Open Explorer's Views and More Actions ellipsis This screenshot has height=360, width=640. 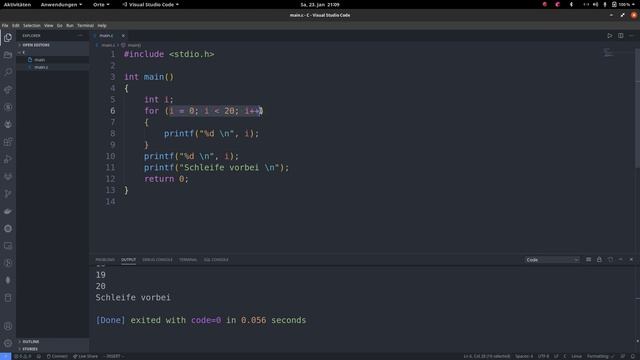(80, 36)
